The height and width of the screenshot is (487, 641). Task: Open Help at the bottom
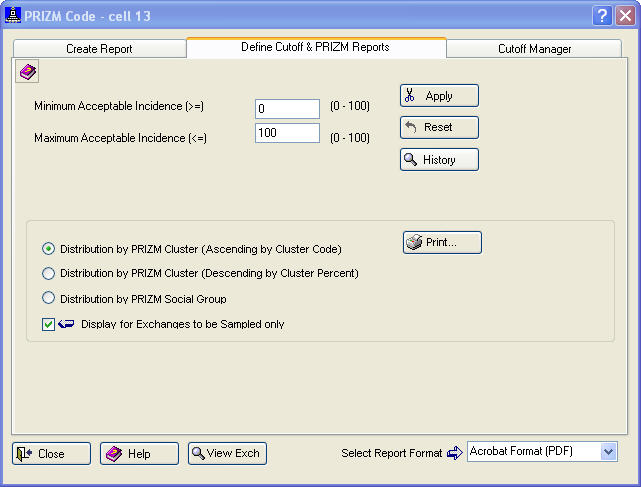point(139,453)
